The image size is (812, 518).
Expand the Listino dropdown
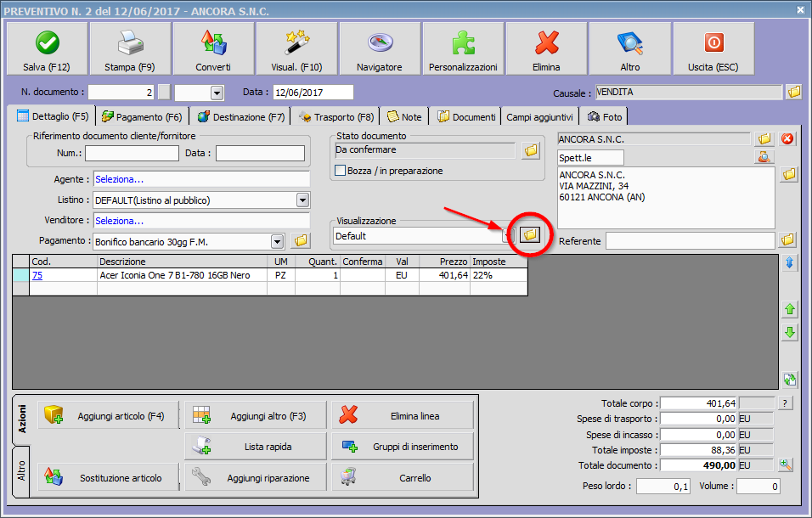click(x=302, y=200)
